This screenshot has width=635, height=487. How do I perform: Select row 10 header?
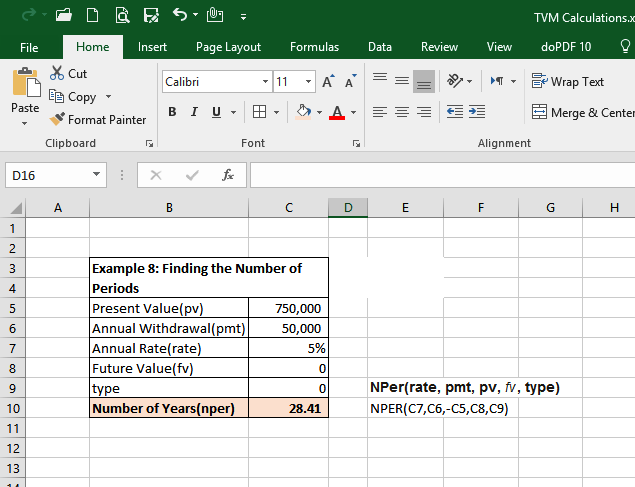[x=13, y=408]
